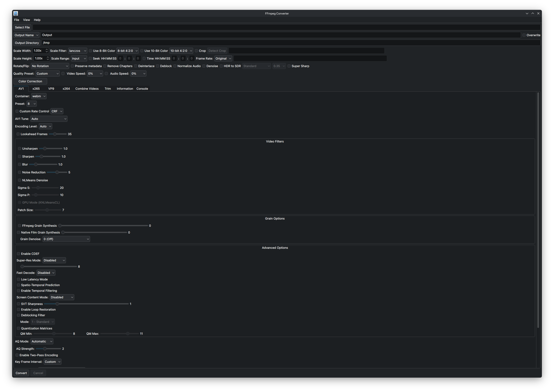Switch to the VP9 tab
The height and width of the screenshot is (392, 554).
[x=51, y=89]
